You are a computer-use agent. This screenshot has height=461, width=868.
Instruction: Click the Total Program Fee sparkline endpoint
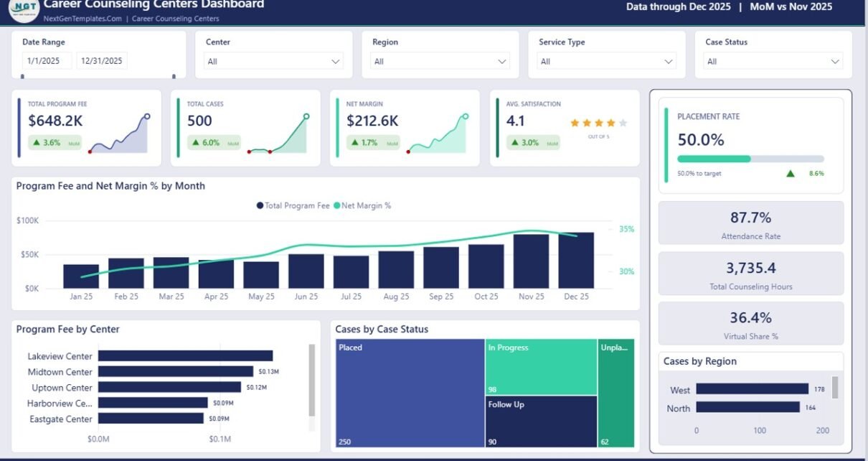[147, 116]
